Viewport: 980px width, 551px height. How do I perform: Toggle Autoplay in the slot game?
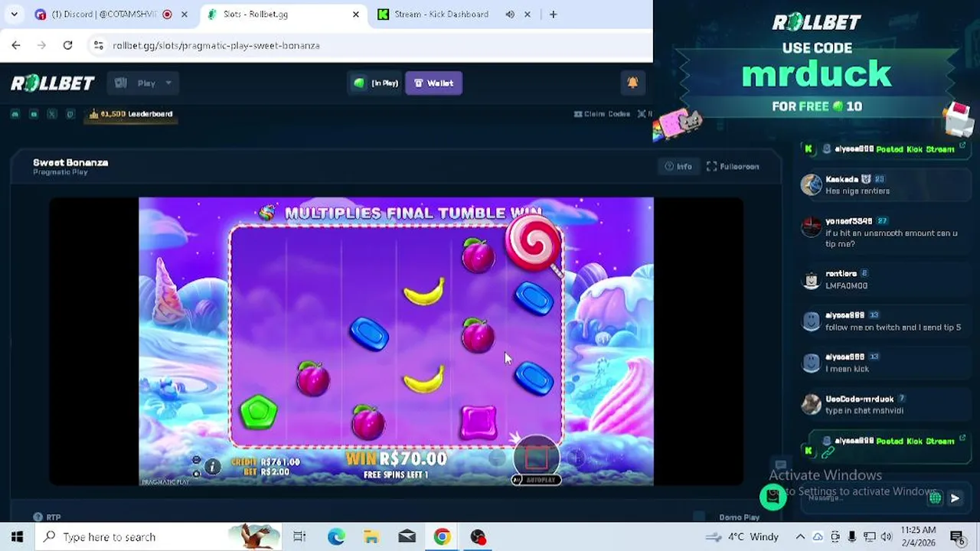536,480
